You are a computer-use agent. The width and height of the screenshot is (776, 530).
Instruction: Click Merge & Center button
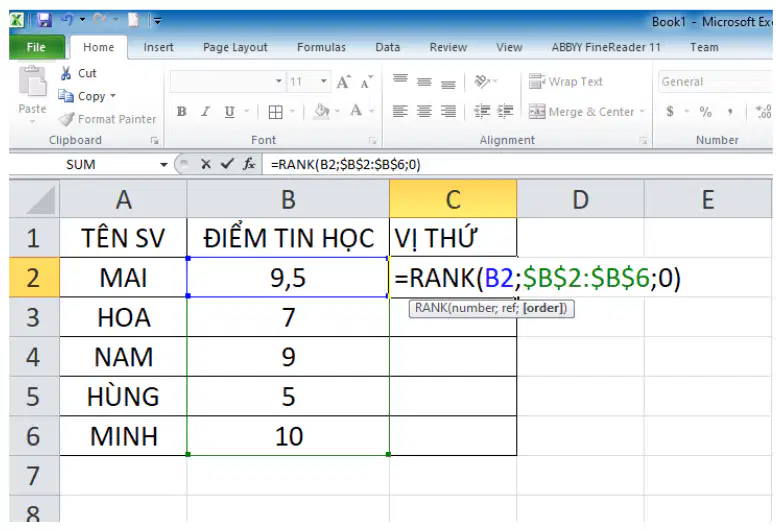581,112
